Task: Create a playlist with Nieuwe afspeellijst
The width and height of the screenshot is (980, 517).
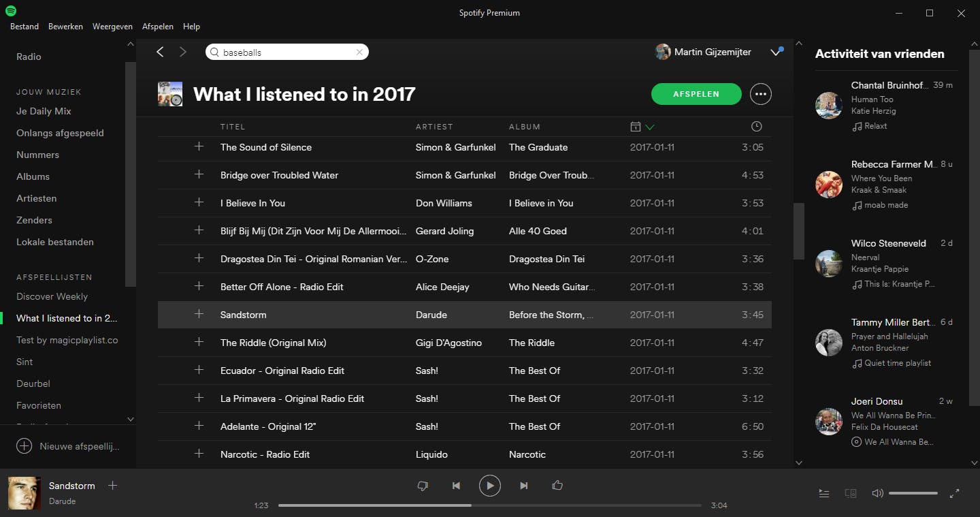Action: [x=68, y=447]
